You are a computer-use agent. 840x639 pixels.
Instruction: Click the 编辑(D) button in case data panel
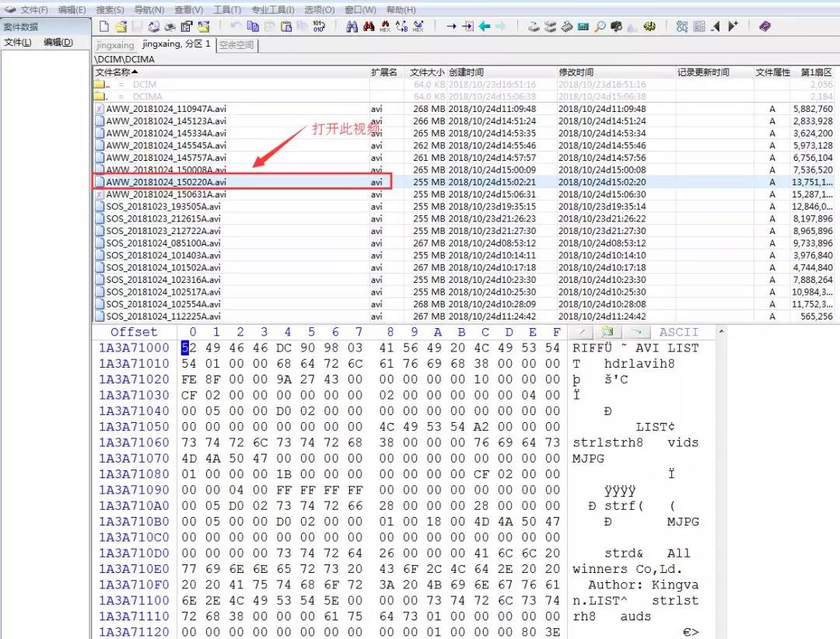(x=58, y=42)
